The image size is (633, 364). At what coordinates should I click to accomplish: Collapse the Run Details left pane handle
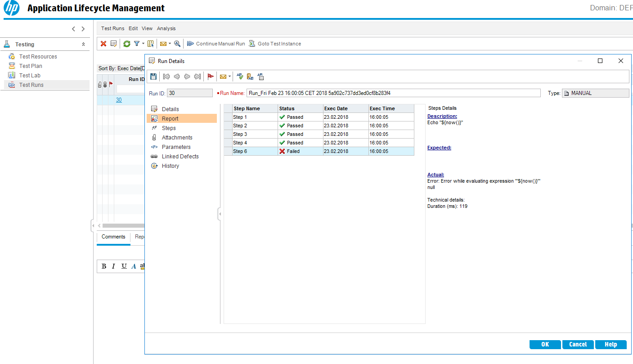(x=220, y=215)
